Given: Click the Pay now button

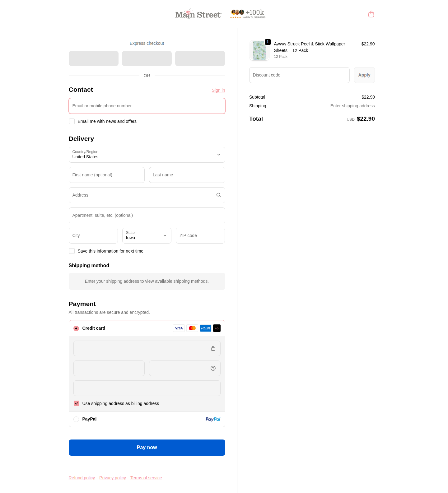Looking at the screenshot, I should [147, 448].
